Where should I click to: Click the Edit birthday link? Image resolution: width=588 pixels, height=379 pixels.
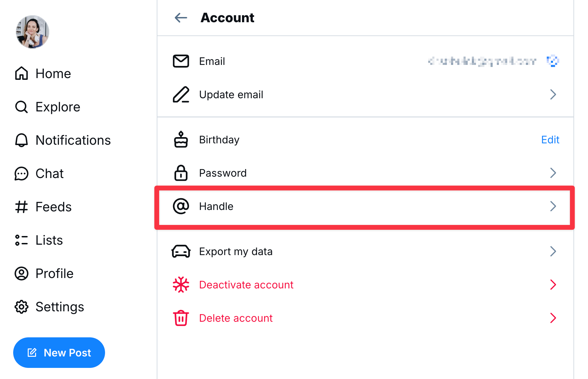coord(550,140)
